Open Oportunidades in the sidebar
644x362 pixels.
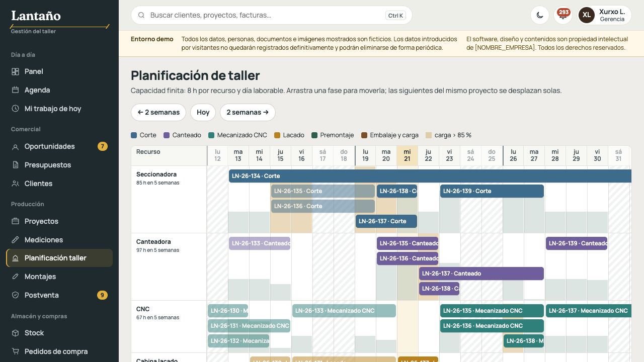point(59,146)
